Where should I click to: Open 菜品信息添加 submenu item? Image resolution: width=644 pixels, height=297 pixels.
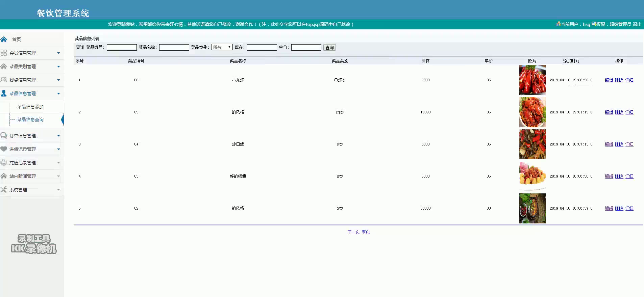pyautogui.click(x=30, y=107)
